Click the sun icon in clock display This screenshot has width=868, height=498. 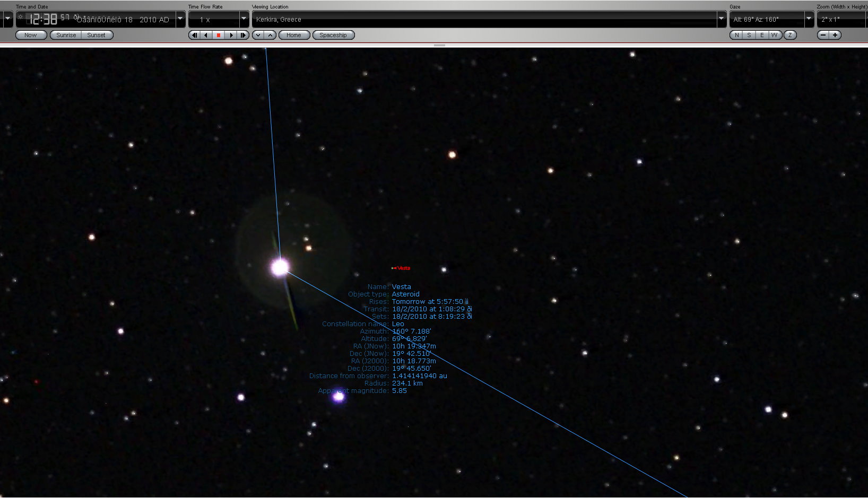tap(21, 17)
